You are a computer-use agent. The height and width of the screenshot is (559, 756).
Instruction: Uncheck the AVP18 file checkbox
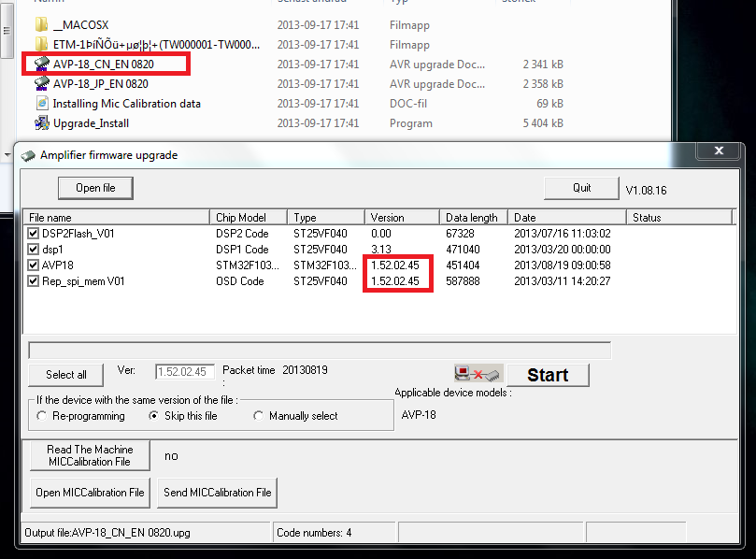click(33, 265)
